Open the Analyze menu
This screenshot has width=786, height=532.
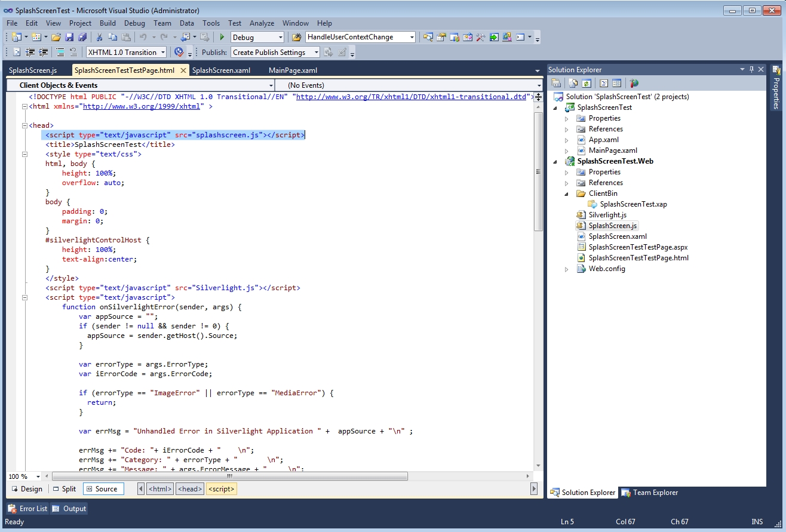[262, 23]
